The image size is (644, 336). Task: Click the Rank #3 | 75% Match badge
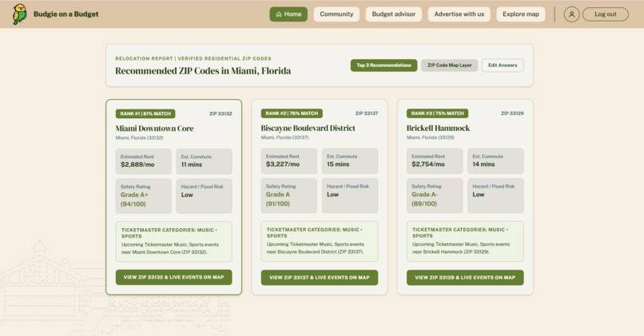click(437, 113)
